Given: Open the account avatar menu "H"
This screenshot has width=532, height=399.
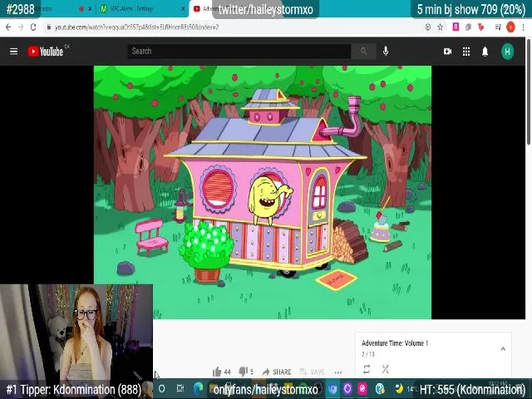Looking at the screenshot, I should point(507,52).
